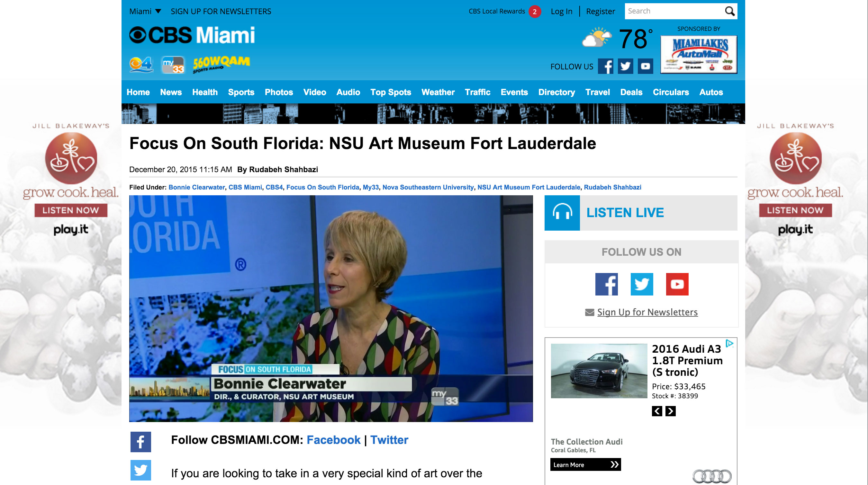The height and width of the screenshot is (485, 868).
Task: Click the search magnifier icon
Action: click(729, 11)
